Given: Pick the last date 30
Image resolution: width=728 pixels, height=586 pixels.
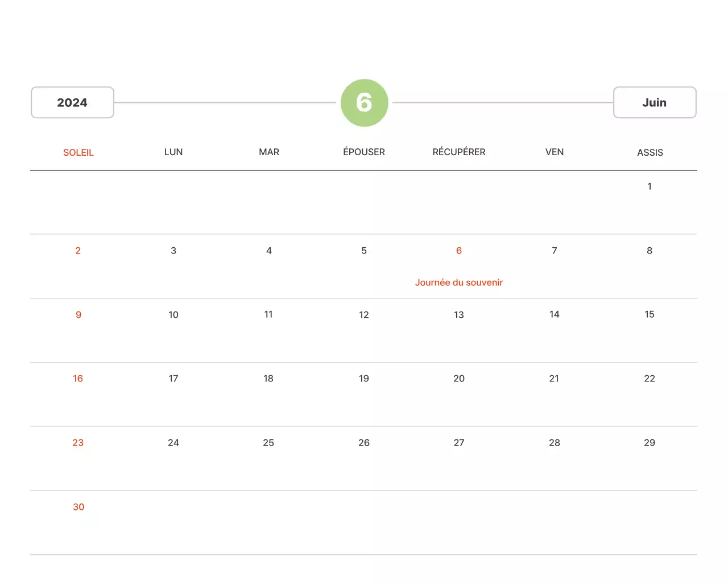Looking at the screenshot, I should pos(78,507).
